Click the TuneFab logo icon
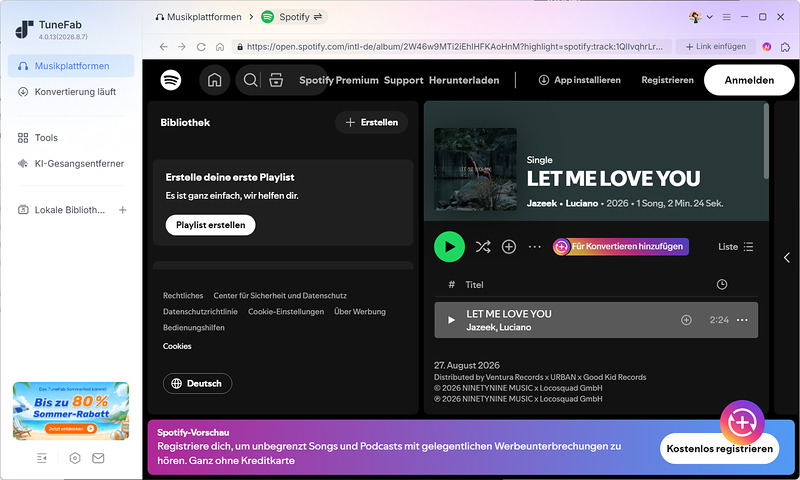 point(24,29)
